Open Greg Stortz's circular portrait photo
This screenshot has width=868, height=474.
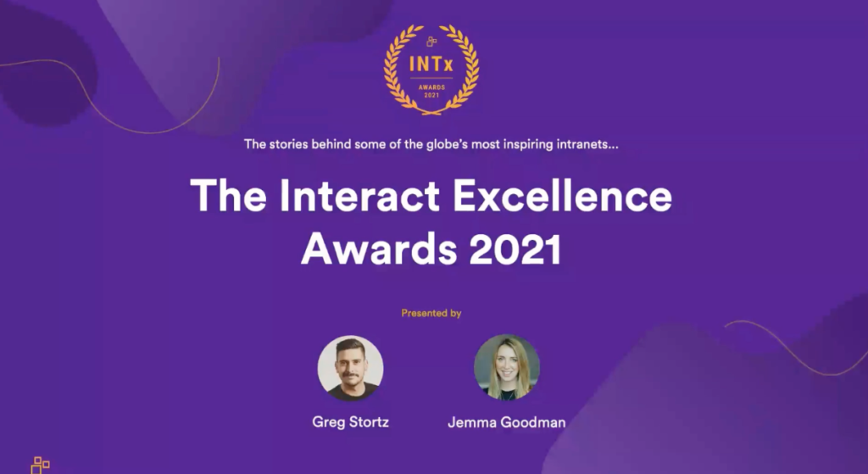click(350, 367)
